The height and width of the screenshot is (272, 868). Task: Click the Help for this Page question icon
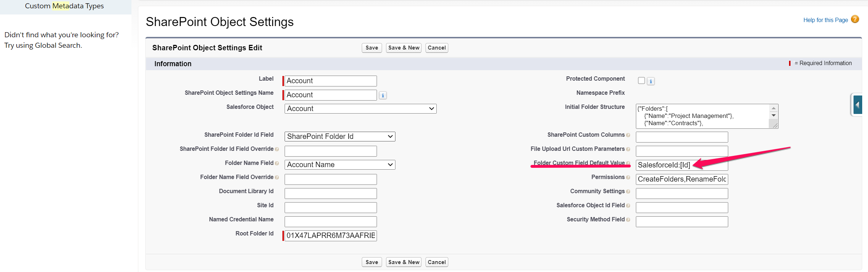click(x=855, y=20)
